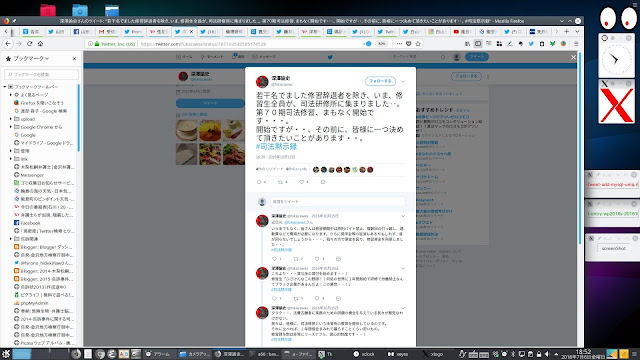Click the green padlock site identity icon
This screenshot has height=360, width=640.
(x=97, y=44)
